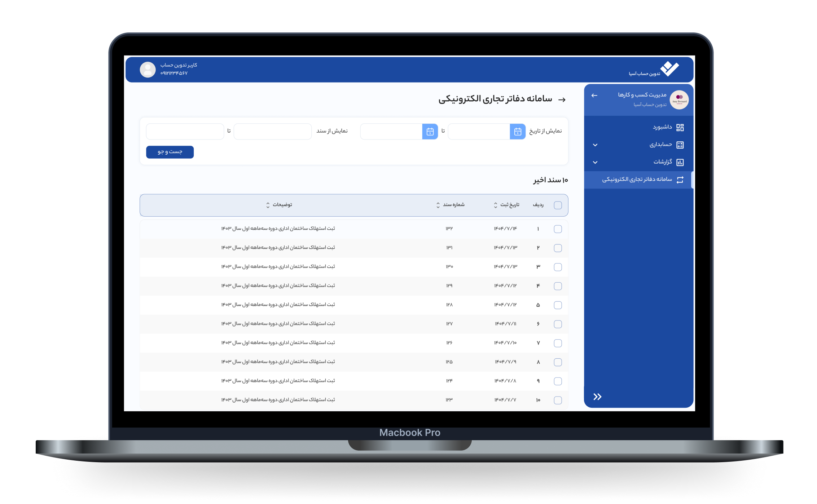Click the start date calendar icon
The height and width of the screenshot is (504, 817).
517,132
